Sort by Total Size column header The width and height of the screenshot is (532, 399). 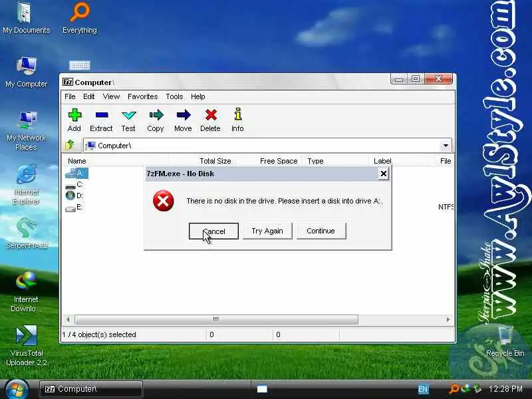[x=202, y=161]
